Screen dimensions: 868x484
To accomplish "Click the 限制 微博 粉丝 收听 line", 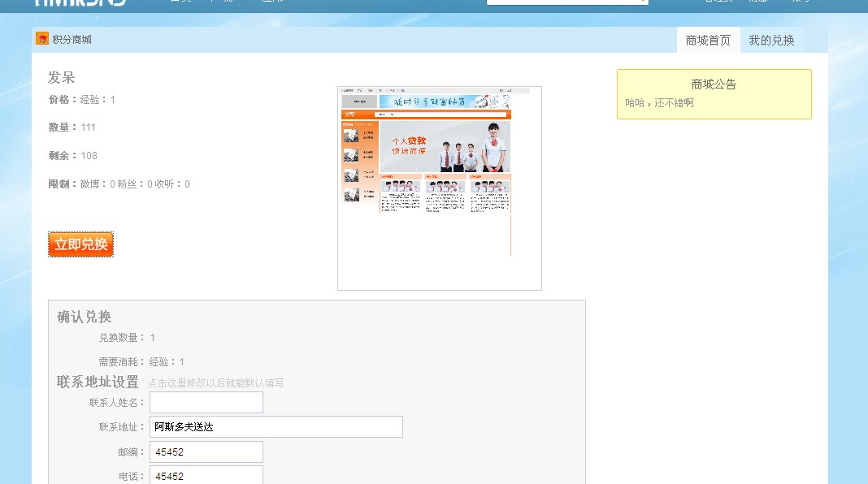I will tap(119, 184).
